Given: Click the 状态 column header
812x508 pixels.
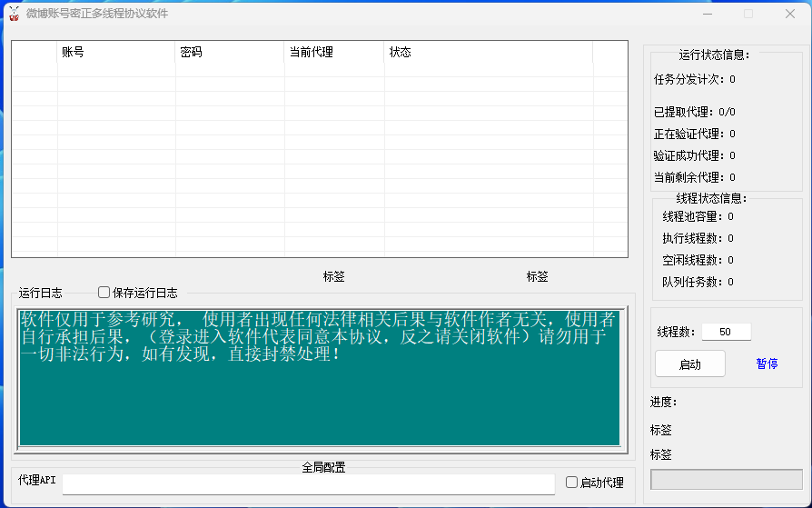Looking at the screenshot, I should click(489, 53).
